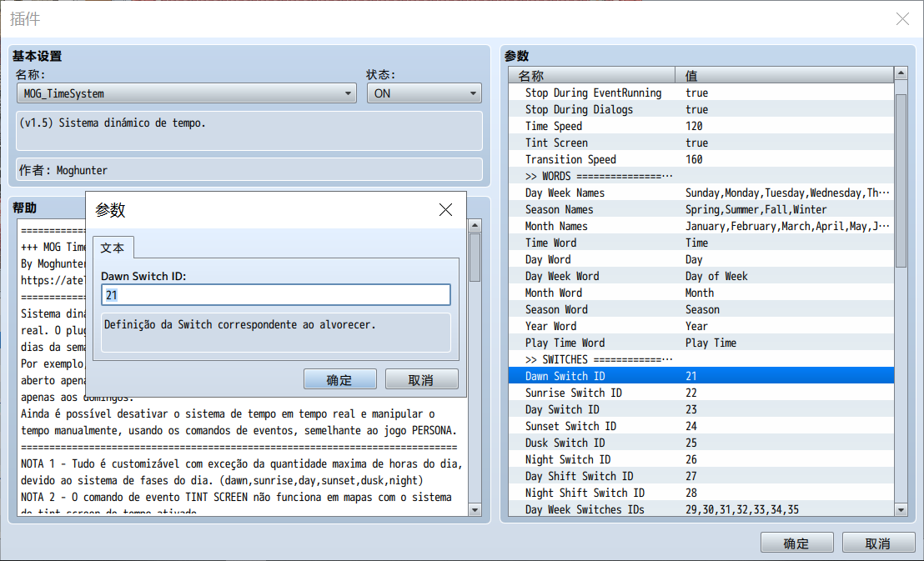Click the parameter list scroll-down arrow
924x561 pixels.
[x=901, y=509]
